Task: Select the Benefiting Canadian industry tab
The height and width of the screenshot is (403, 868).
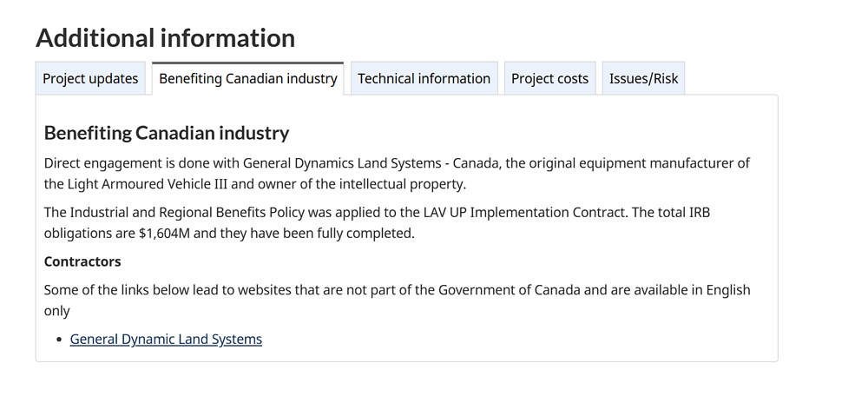Action: point(247,78)
